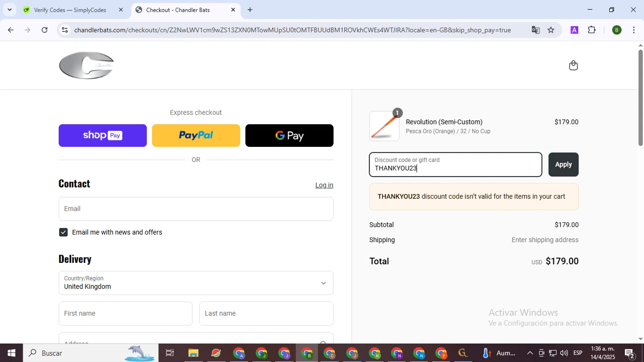Viewport: 644px width, 362px height.
Task: Open the gold G app in taskbar
Action: pyautogui.click(x=463, y=353)
